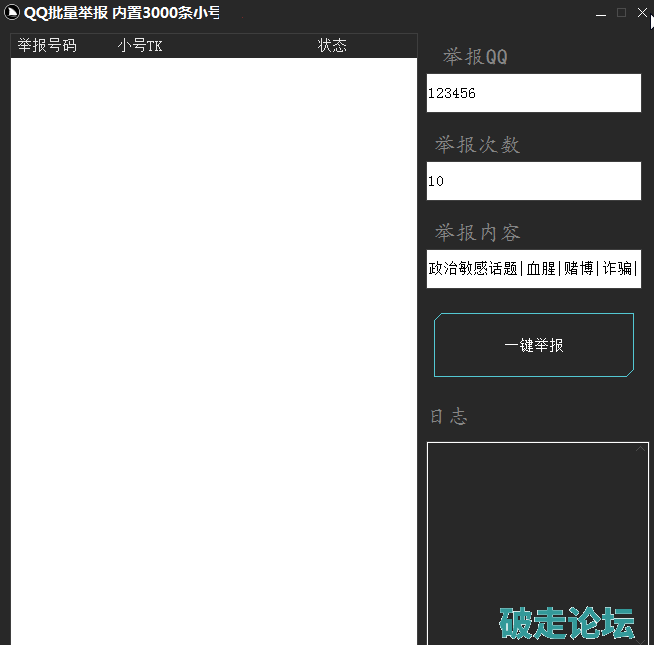654x645 pixels.
Task: Click the 举报内容 label
Action: (477, 233)
